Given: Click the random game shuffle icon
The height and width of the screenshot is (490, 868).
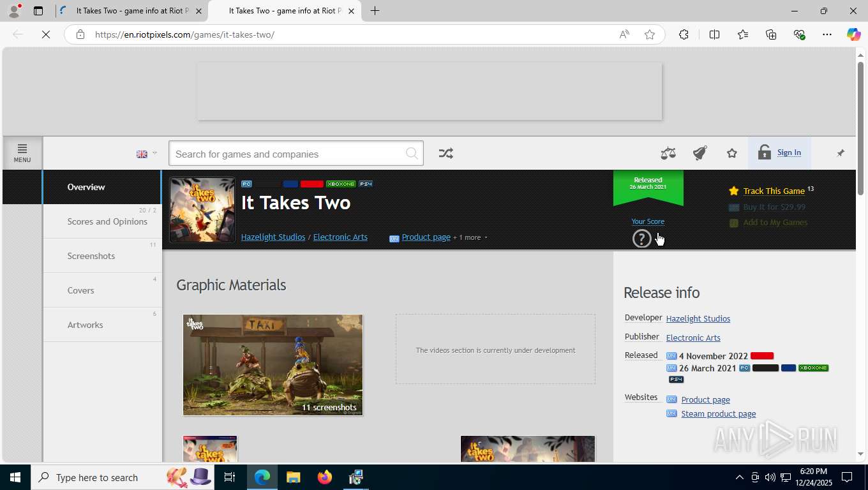Looking at the screenshot, I should point(445,153).
